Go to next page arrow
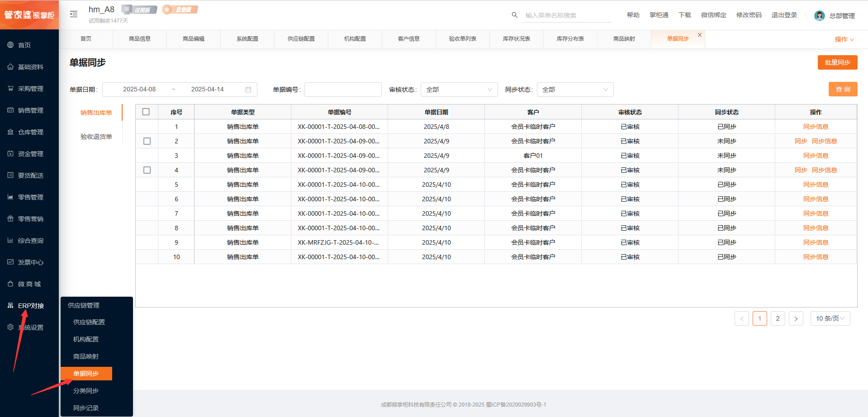Screen dimensions: 868x417 click(796, 318)
